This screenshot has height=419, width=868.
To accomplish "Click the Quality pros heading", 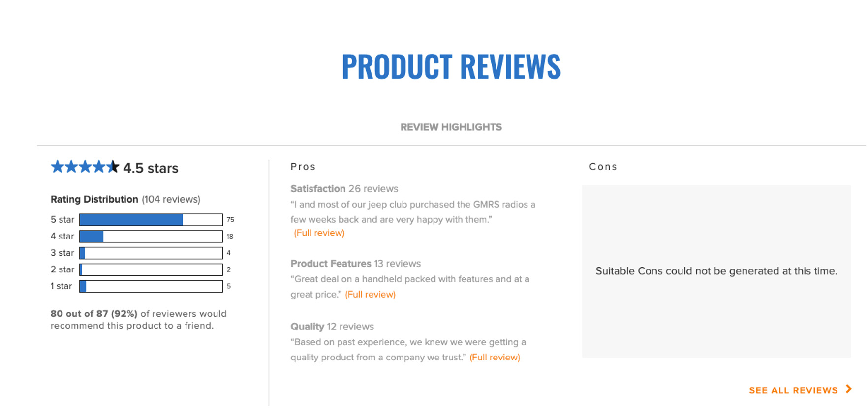I will pyautogui.click(x=307, y=327).
